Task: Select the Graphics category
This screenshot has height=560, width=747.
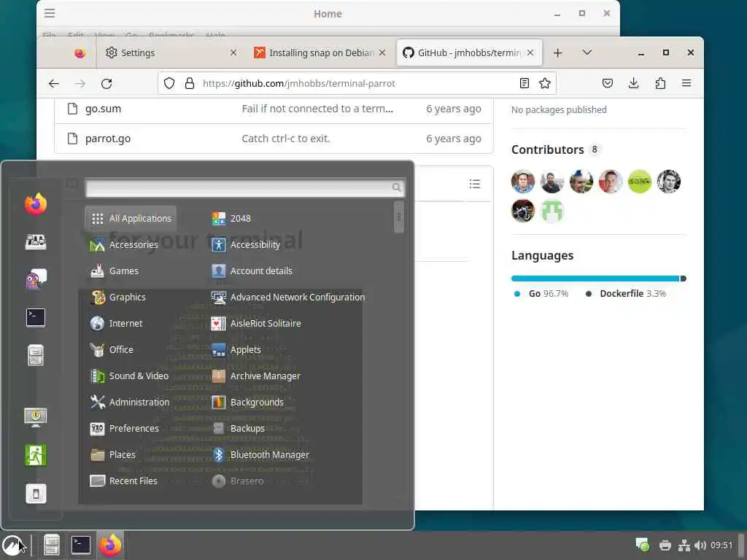Action: pyautogui.click(x=131, y=297)
